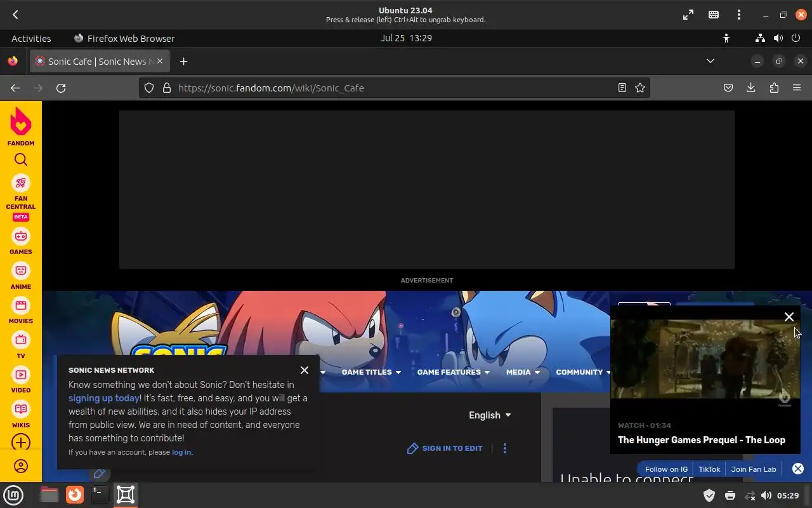Open the Fandom home logo
Viewport: 812px width, 508px height.
click(x=21, y=126)
